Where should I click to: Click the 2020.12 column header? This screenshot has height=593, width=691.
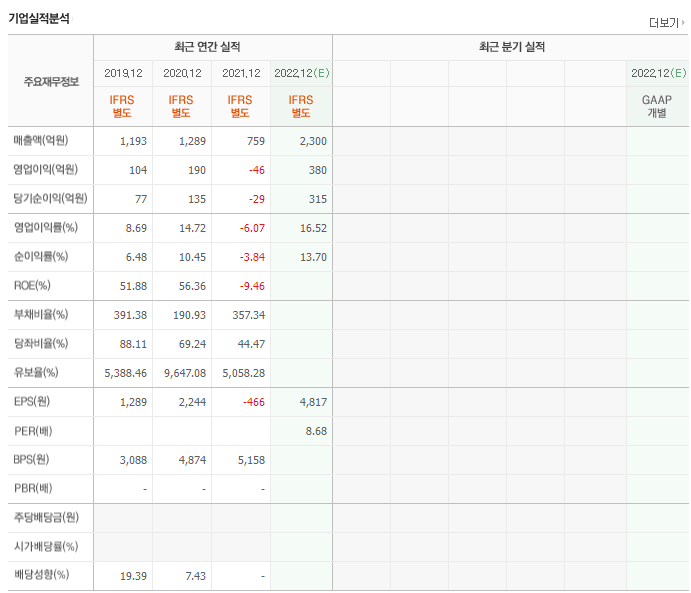(x=182, y=73)
